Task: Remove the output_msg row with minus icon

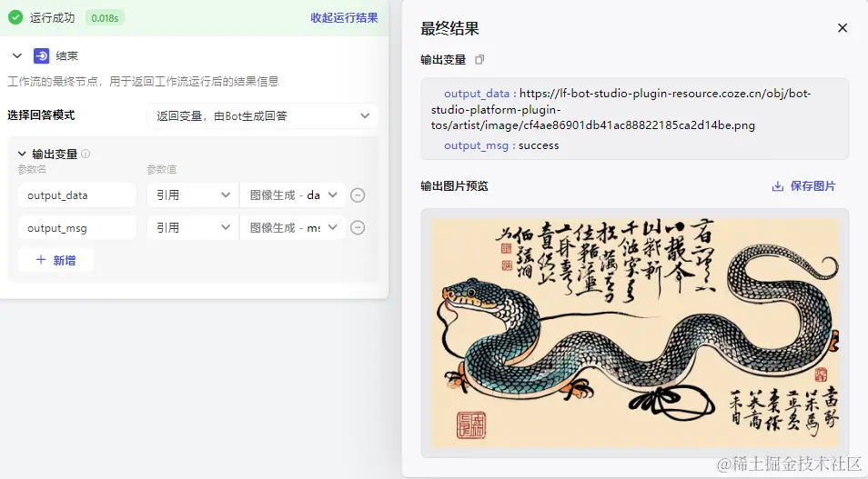Action: 358,227
